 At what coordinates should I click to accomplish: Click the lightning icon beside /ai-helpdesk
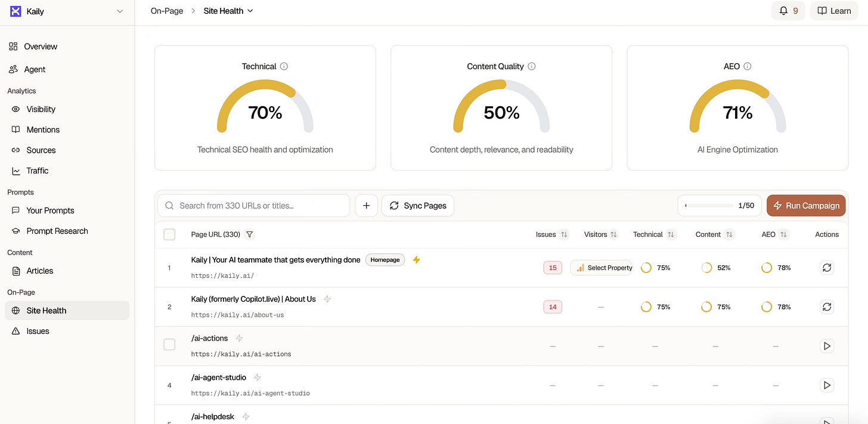click(x=246, y=417)
